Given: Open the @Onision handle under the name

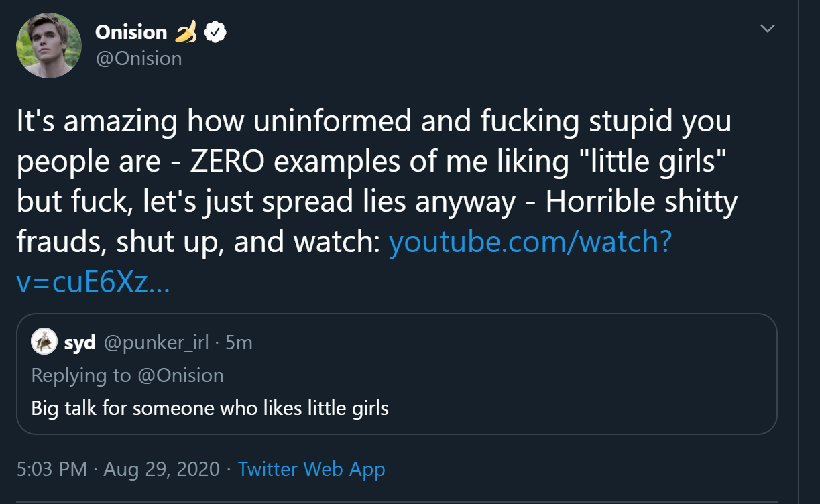Looking at the screenshot, I should tap(138, 58).
